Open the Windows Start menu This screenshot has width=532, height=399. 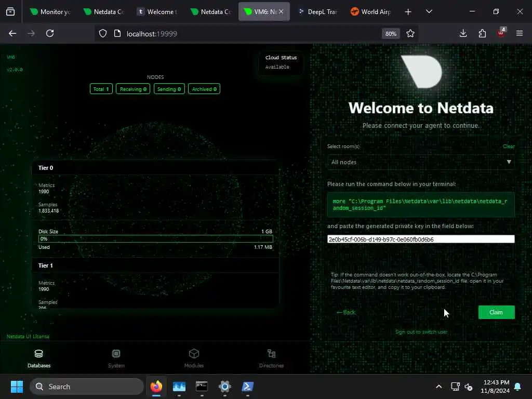pyautogui.click(x=17, y=387)
